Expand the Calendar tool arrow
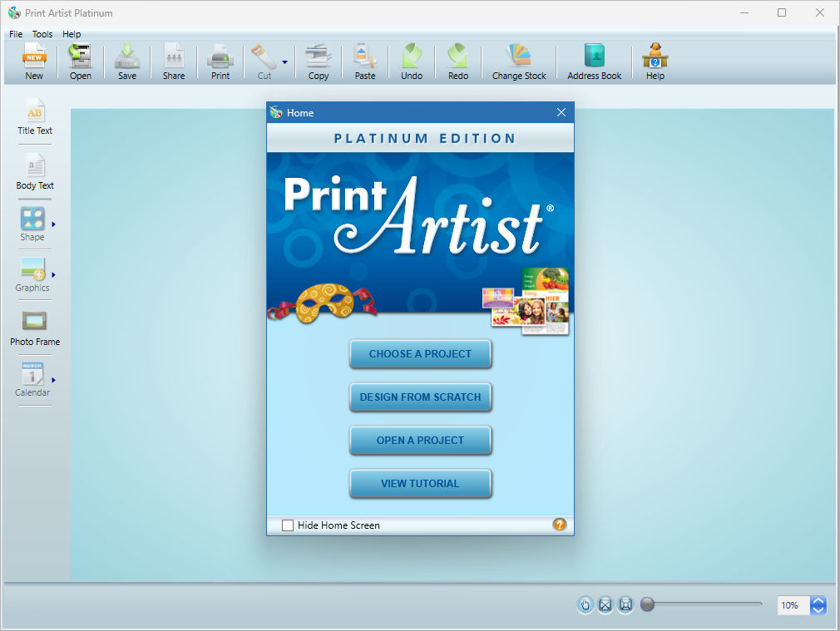Image resolution: width=840 pixels, height=631 pixels. click(53, 380)
